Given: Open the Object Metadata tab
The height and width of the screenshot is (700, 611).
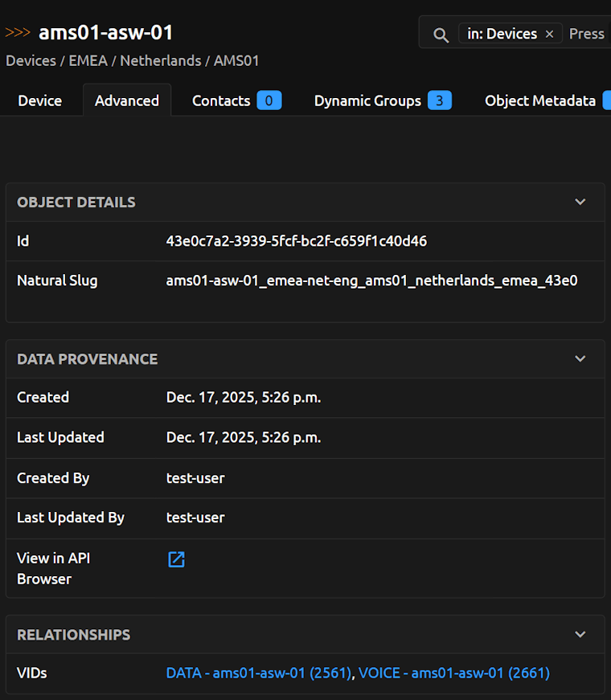Looking at the screenshot, I should click(540, 100).
